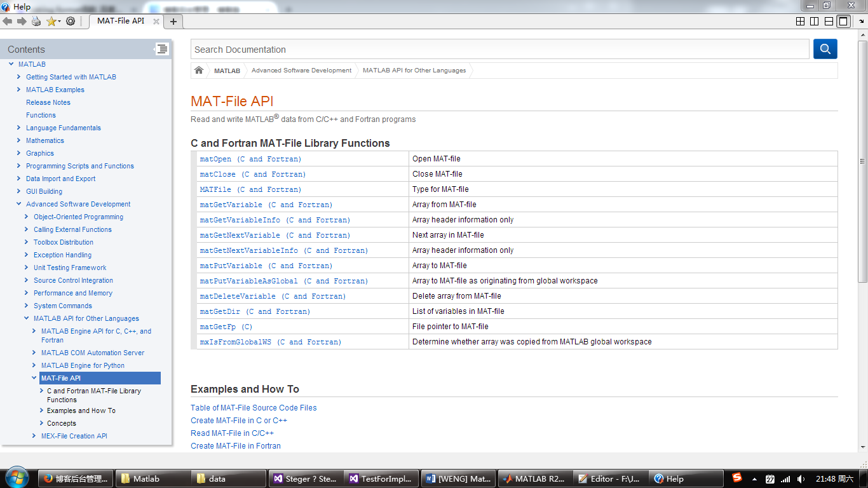This screenshot has height=488, width=868.
Task: Click Sogou input method tray icon
Action: [737, 477]
